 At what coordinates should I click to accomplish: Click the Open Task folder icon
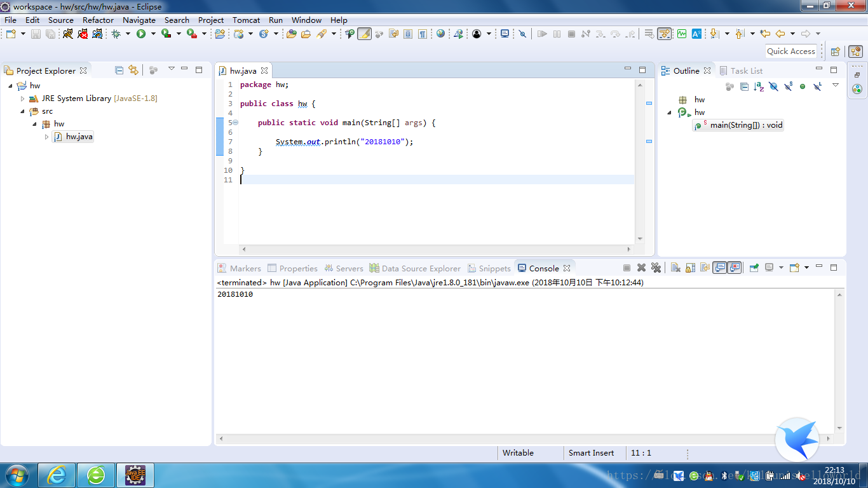(x=306, y=34)
